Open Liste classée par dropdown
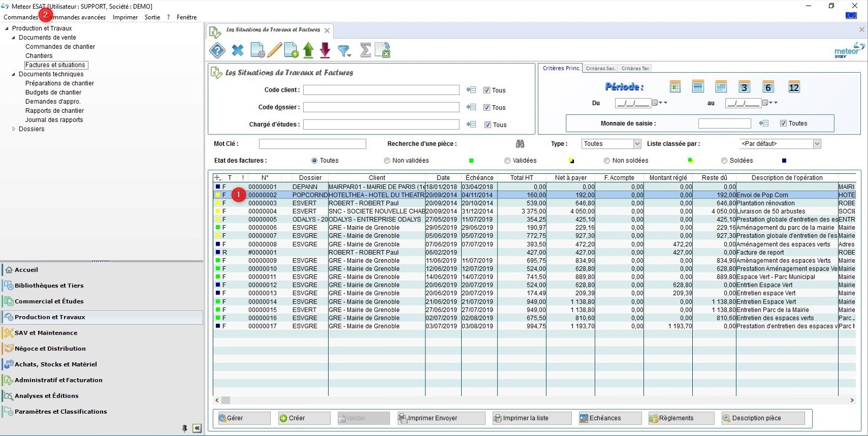Viewport: 868px width, 436px height. tap(817, 144)
